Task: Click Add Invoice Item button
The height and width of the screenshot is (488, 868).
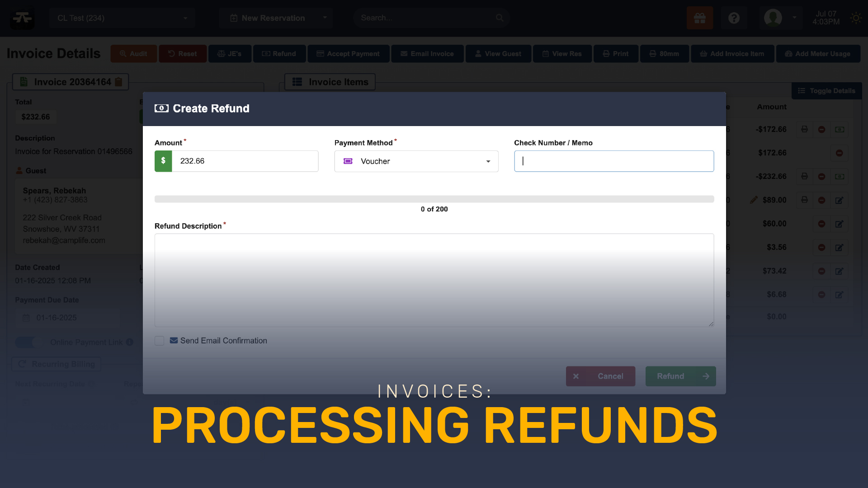Action: (x=732, y=53)
